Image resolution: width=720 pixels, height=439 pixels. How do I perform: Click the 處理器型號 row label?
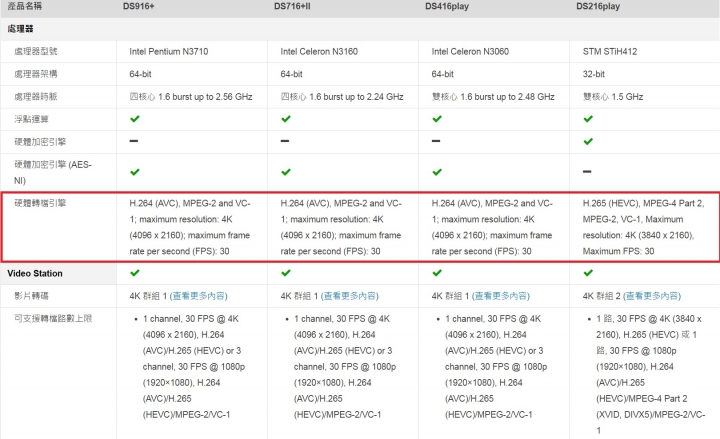pyautogui.click(x=35, y=51)
